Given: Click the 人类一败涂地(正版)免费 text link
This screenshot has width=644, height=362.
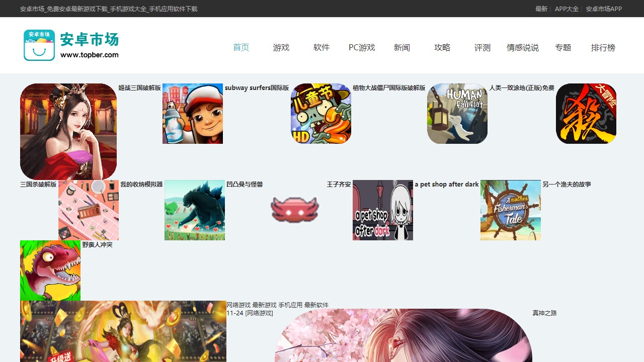Looking at the screenshot, I should click(522, 87).
